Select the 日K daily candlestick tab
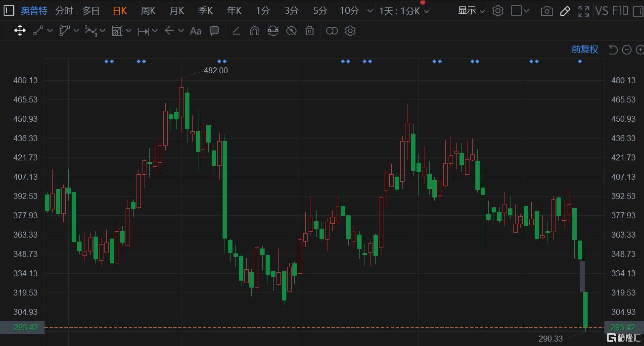This screenshot has height=346, width=644. (x=120, y=10)
